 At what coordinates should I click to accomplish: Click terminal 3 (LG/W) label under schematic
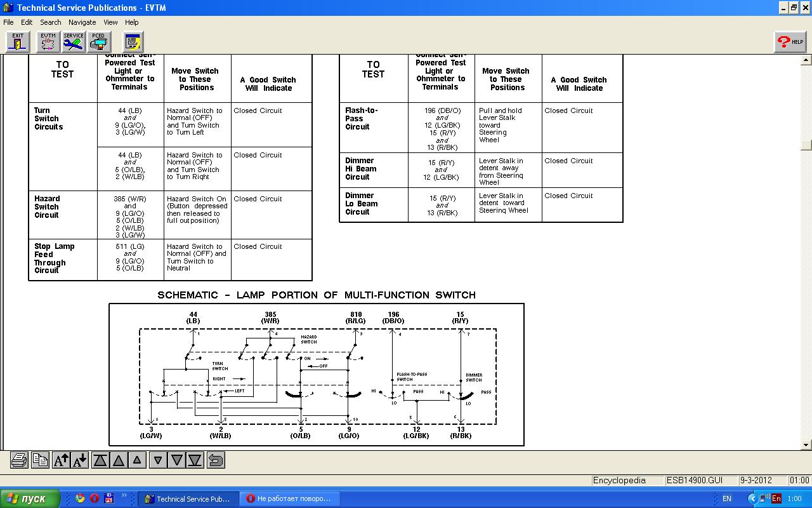[151, 433]
